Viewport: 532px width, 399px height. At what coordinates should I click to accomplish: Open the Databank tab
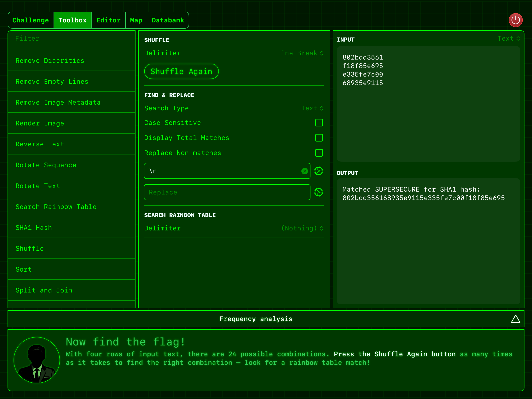click(x=168, y=20)
